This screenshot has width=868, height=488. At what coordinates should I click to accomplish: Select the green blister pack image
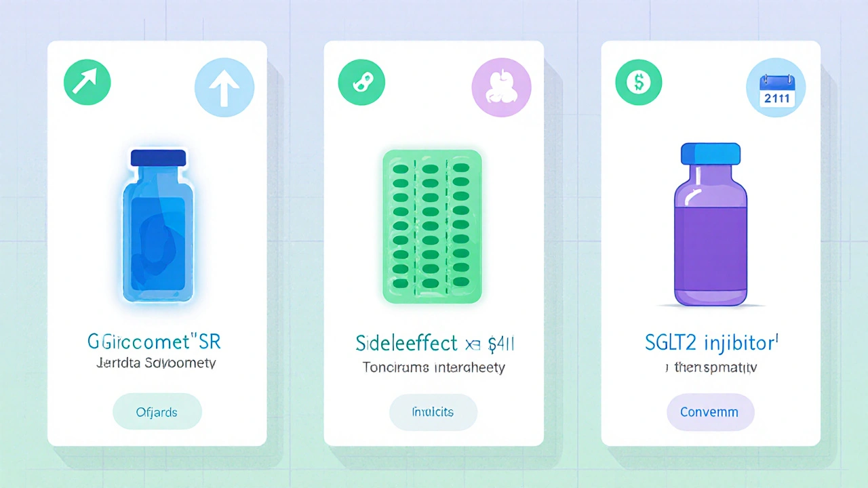click(x=432, y=227)
